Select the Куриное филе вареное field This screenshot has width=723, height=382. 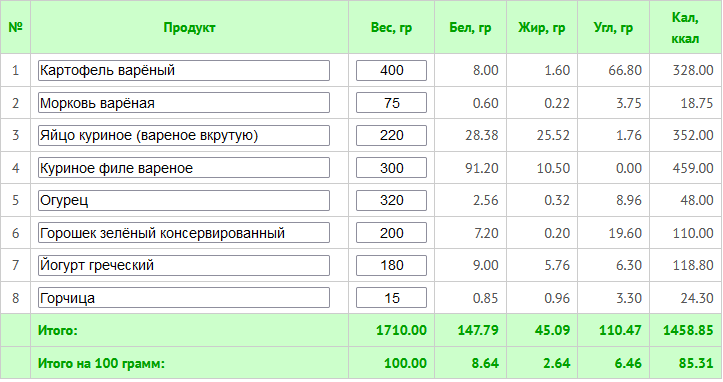click(184, 168)
